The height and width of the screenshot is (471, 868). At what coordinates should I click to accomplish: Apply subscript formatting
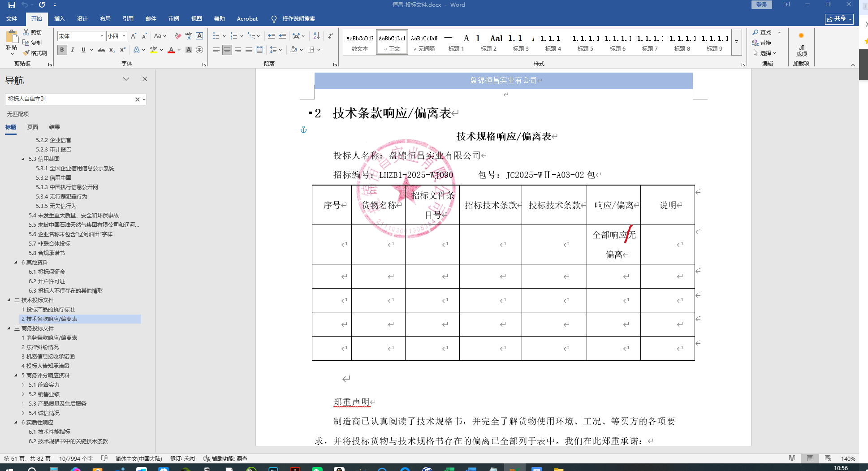pyautogui.click(x=112, y=50)
